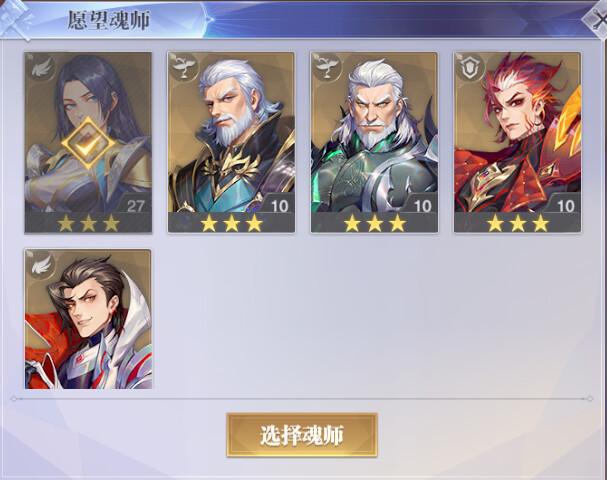The height and width of the screenshot is (480, 607).
Task: Click the balance icon on blue-robed elder card
Action: click(x=182, y=67)
